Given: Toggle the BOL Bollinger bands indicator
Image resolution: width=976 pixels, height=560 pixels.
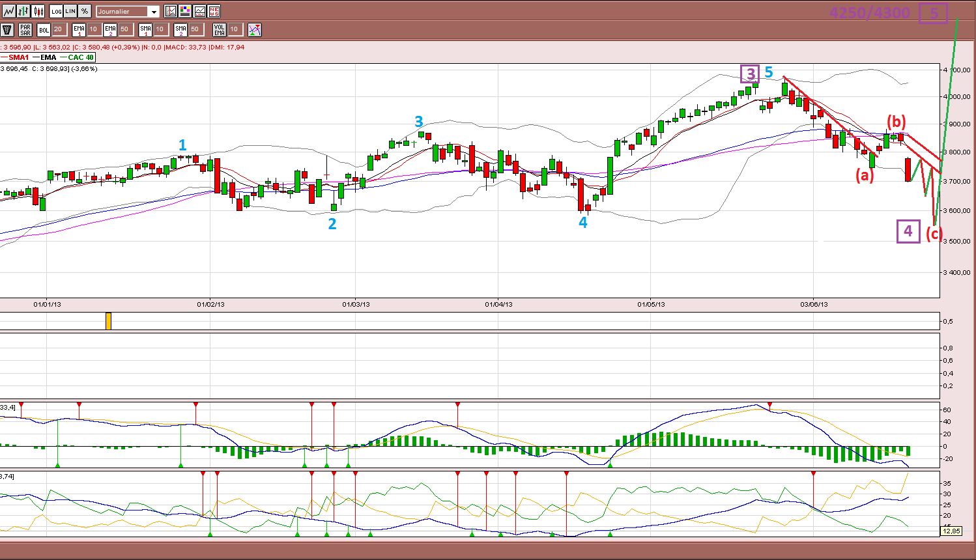Looking at the screenshot, I should coord(44,30).
